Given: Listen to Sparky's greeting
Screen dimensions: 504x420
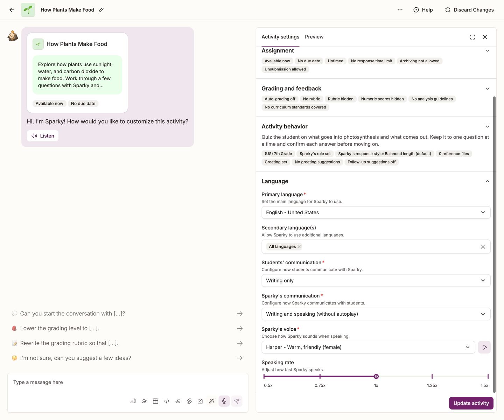Looking at the screenshot, I should [x=43, y=136].
